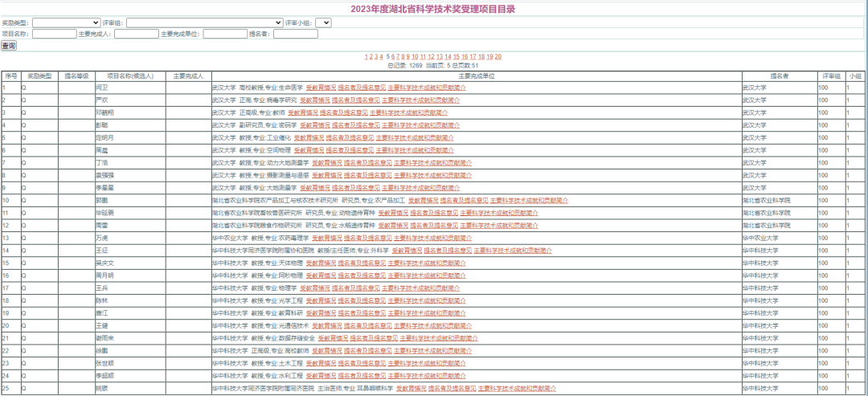Open 受教育情况 in the 摄影测量与遥感 row
Screen dimensions: 868x396
(327, 175)
